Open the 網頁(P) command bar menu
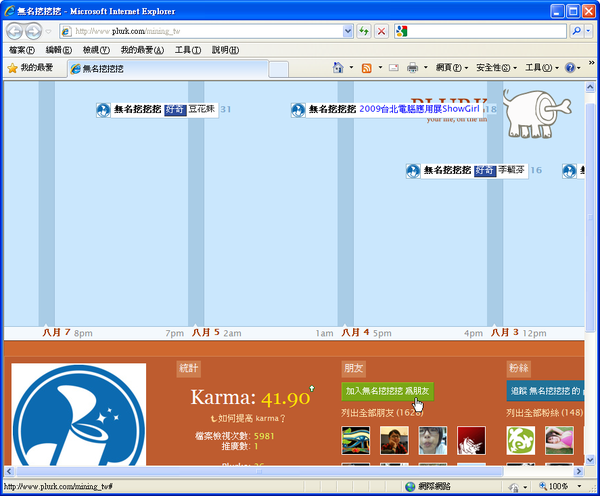Screen dimensions: 600x496 click(452, 68)
